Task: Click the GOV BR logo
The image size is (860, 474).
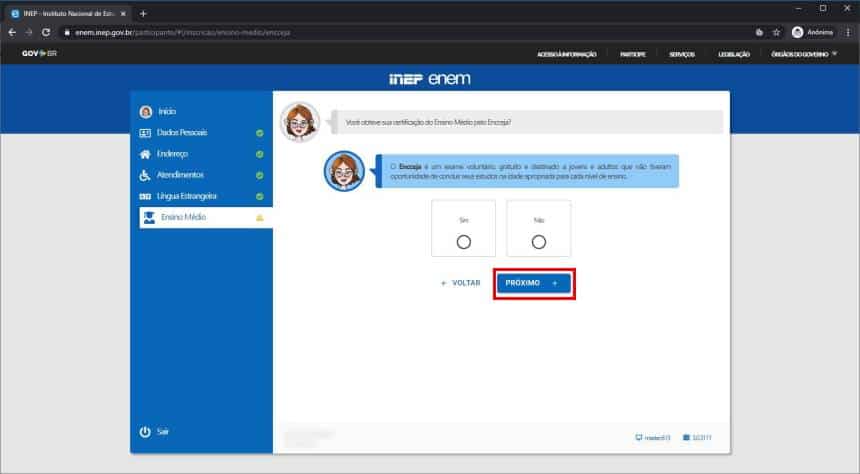Action: 39,53
